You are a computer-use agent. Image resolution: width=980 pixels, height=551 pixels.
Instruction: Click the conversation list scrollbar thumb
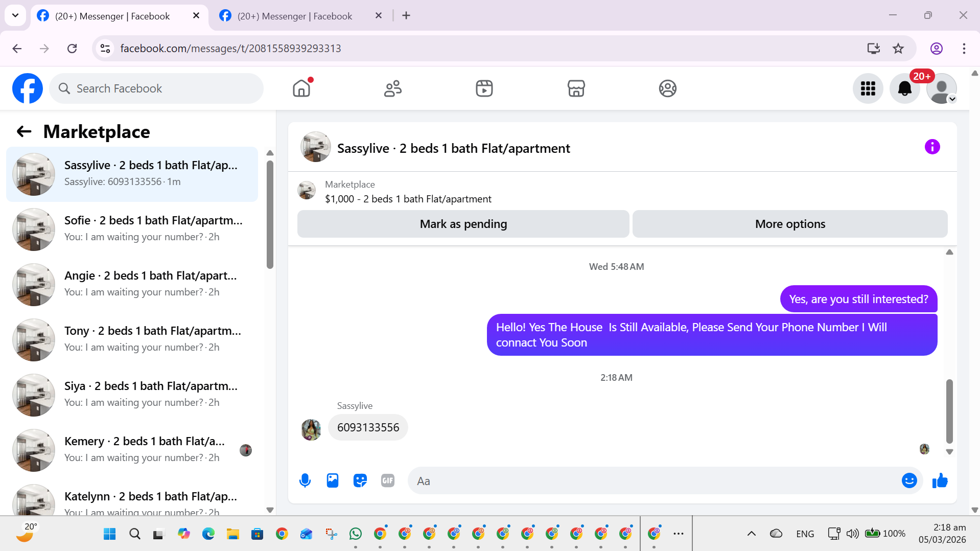[270, 215]
